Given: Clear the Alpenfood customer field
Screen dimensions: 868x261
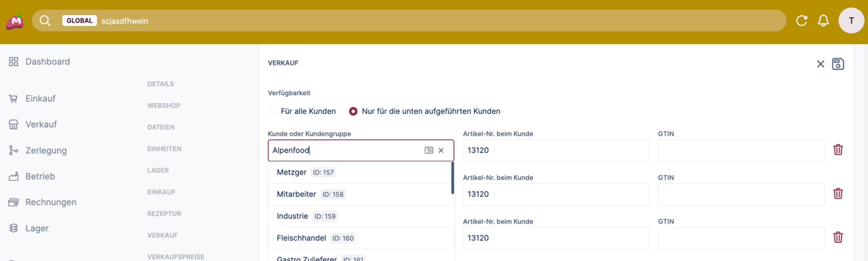Looking at the screenshot, I should point(441,150).
